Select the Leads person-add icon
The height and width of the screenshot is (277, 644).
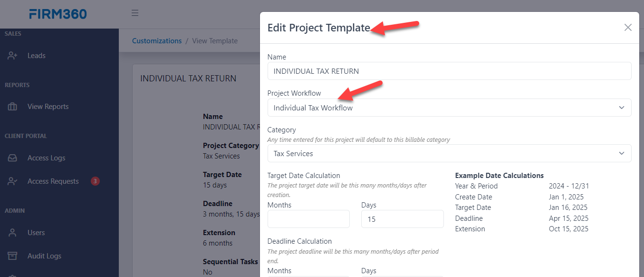pyautogui.click(x=12, y=55)
